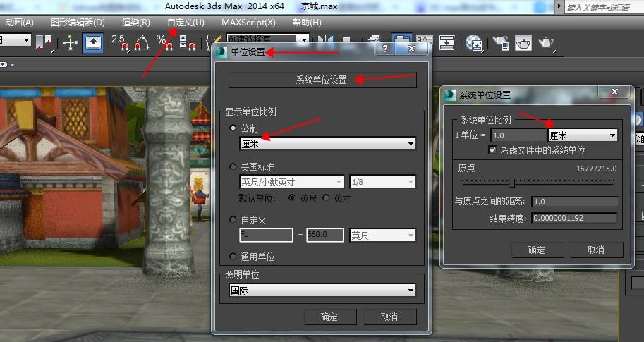Open the Material Editor icon
644x342 pixels.
[x=474, y=43]
